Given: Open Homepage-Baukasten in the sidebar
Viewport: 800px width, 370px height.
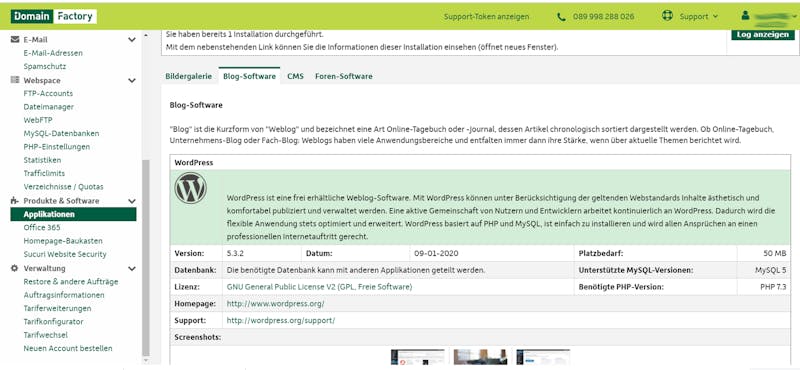Looking at the screenshot, I should tap(63, 241).
